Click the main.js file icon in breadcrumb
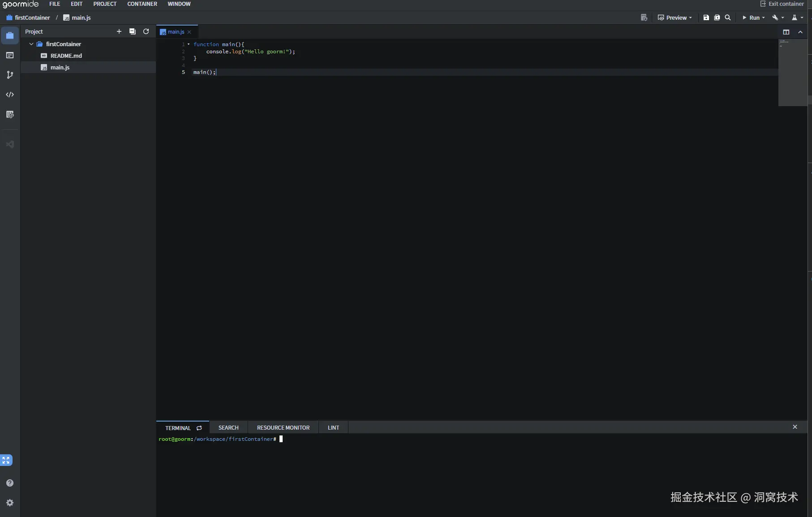This screenshot has height=517, width=812. coord(66,18)
